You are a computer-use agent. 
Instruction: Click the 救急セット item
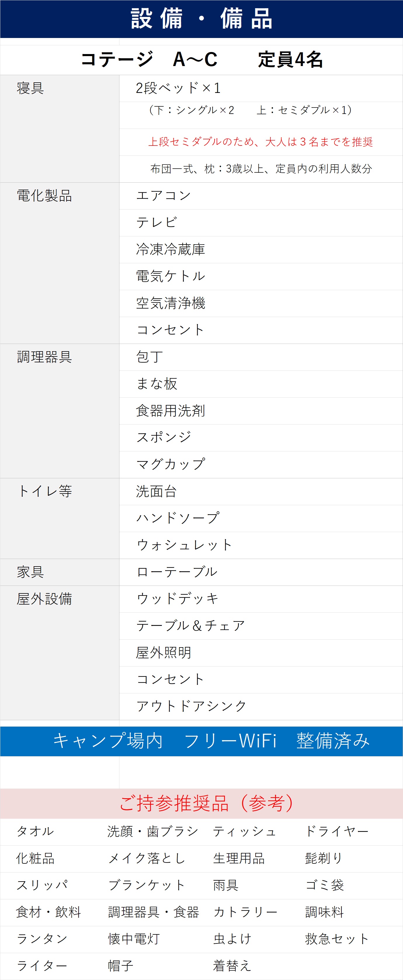336,939
